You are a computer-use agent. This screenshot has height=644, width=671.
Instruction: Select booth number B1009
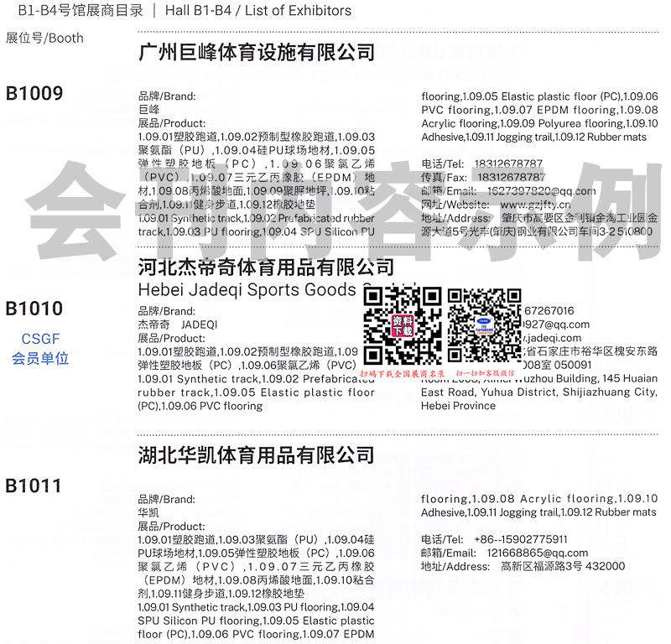pyautogui.click(x=34, y=93)
